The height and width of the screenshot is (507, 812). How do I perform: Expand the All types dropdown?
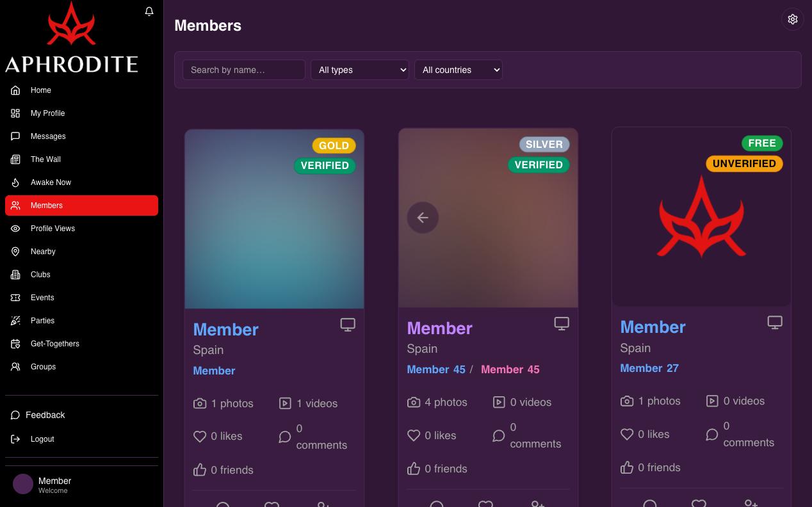(x=360, y=70)
